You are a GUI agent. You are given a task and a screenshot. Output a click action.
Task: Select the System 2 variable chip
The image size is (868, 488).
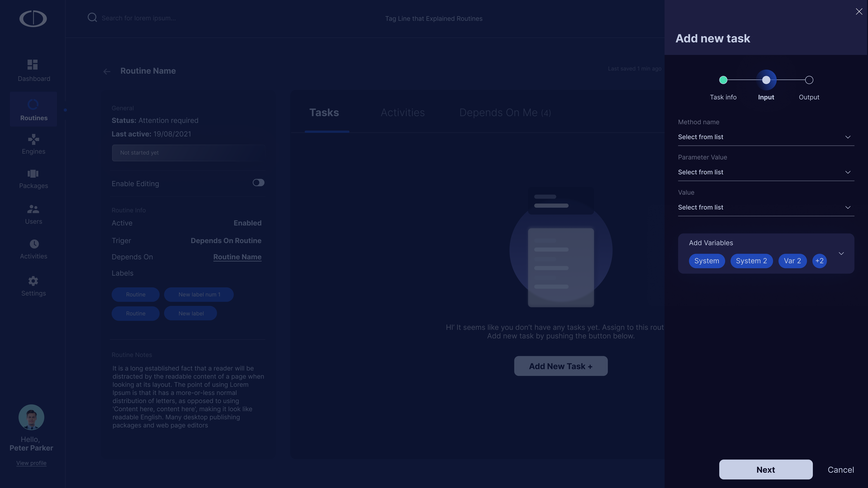coord(751,261)
